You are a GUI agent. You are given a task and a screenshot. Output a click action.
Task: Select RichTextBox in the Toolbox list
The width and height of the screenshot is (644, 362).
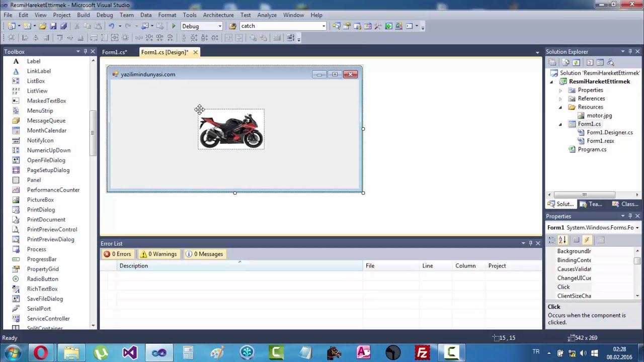coord(42,289)
